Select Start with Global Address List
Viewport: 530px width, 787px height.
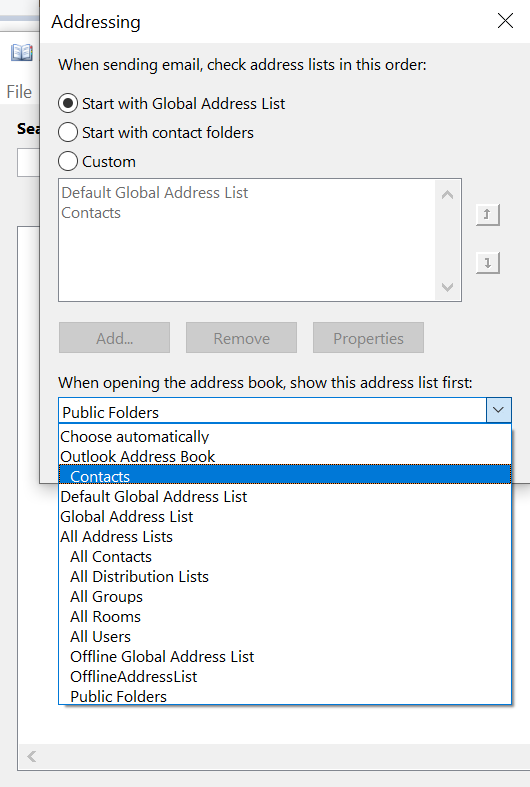(x=68, y=103)
